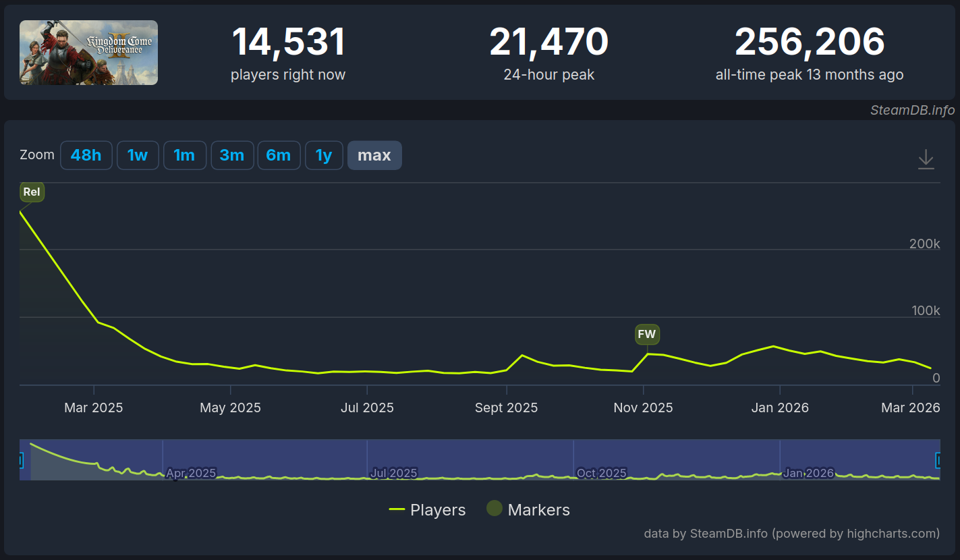This screenshot has height=560, width=960.
Task: Set zoom to 1w
Action: coord(138,155)
